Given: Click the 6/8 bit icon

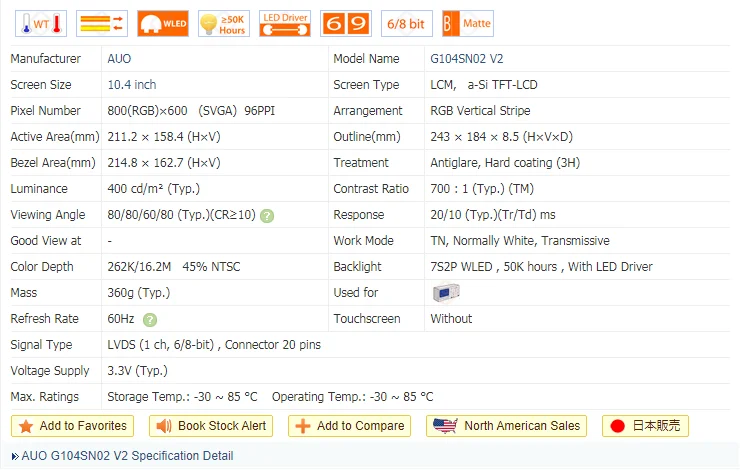Looking at the screenshot, I should [407, 24].
